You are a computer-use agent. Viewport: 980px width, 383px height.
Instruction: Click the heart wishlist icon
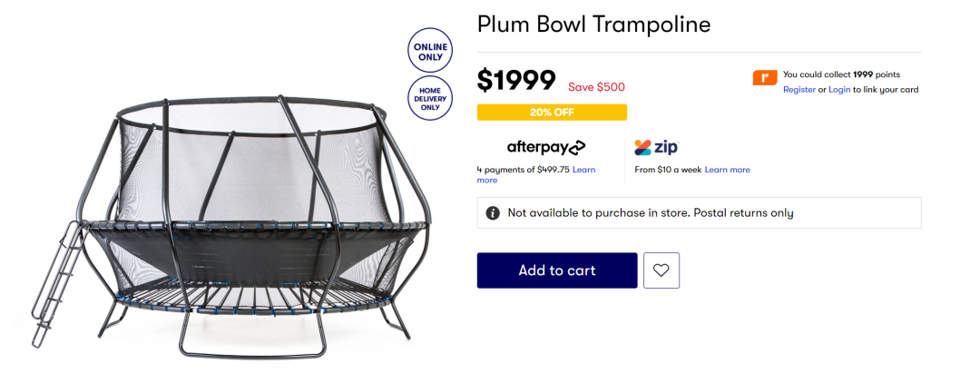pyautogui.click(x=661, y=270)
